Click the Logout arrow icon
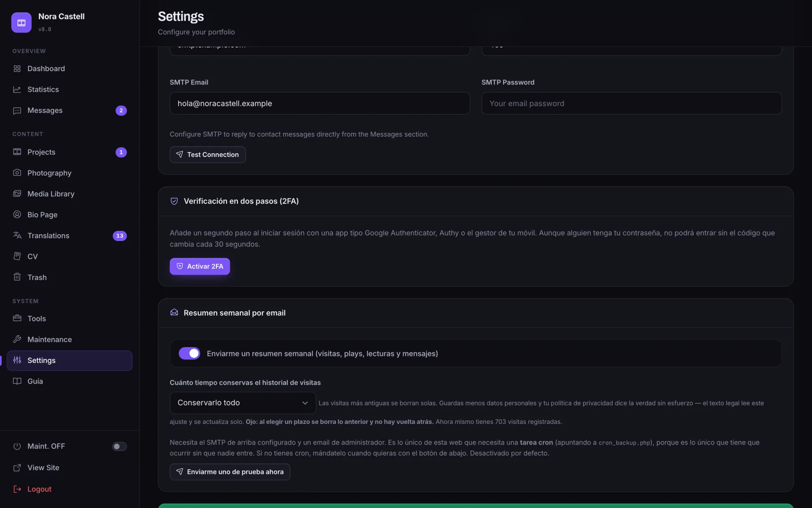This screenshot has height=508, width=812. (17, 489)
